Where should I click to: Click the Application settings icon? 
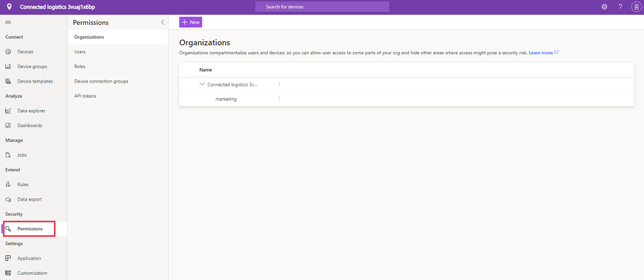(x=8, y=259)
